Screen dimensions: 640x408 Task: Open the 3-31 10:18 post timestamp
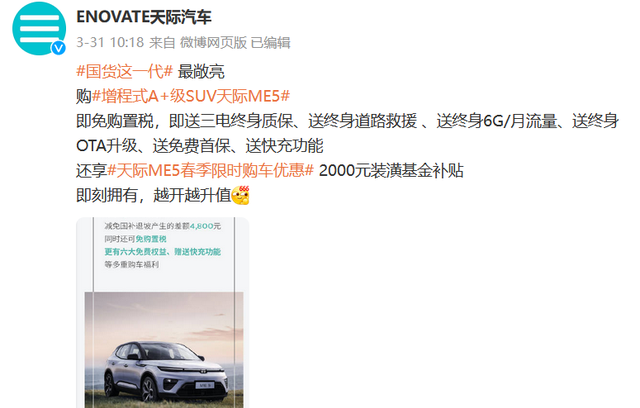[x=110, y=42]
